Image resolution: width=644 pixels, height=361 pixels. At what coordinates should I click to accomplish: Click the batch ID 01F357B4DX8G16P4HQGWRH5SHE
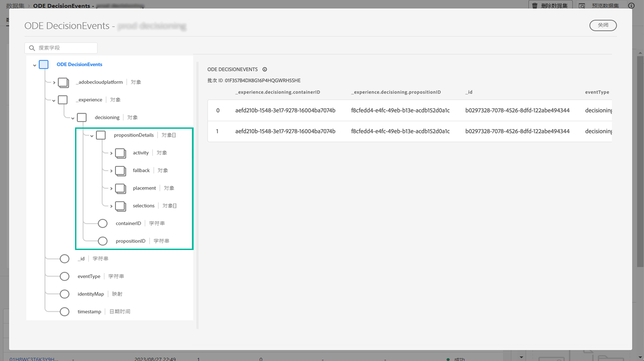pos(263,81)
